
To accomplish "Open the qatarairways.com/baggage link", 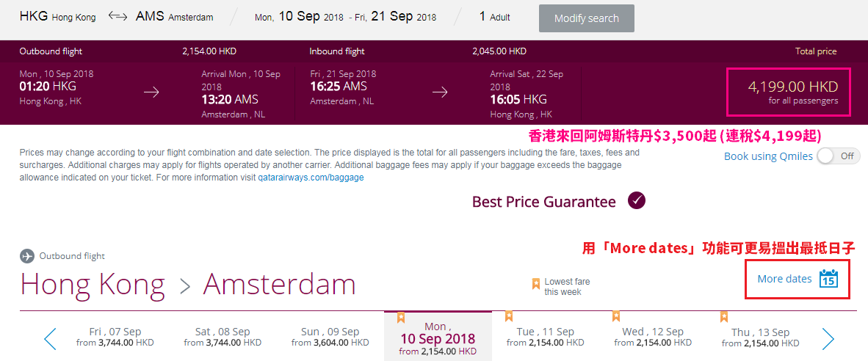I will pos(311,178).
